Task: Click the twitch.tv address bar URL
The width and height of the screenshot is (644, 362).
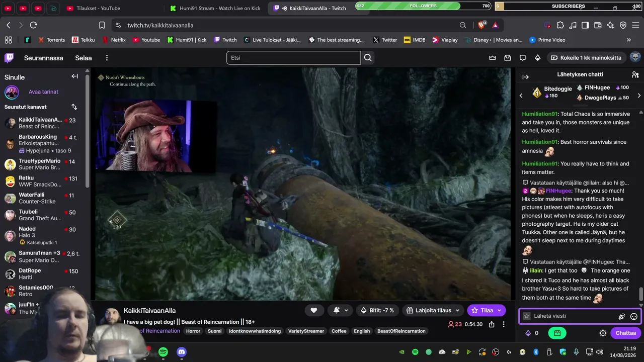Action: click(x=160, y=25)
